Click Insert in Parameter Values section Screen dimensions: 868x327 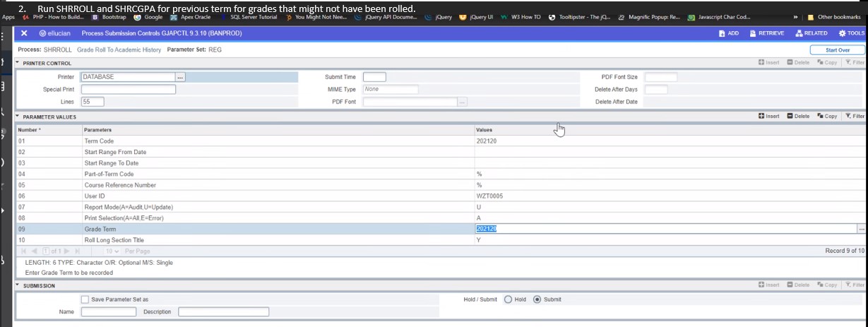click(768, 116)
